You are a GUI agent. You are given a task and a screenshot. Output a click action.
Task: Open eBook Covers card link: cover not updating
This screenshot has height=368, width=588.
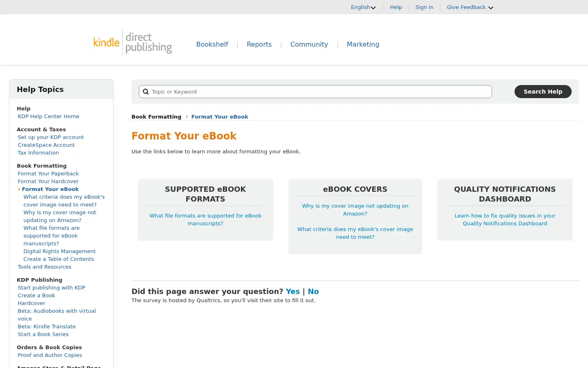tap(355, 210)
